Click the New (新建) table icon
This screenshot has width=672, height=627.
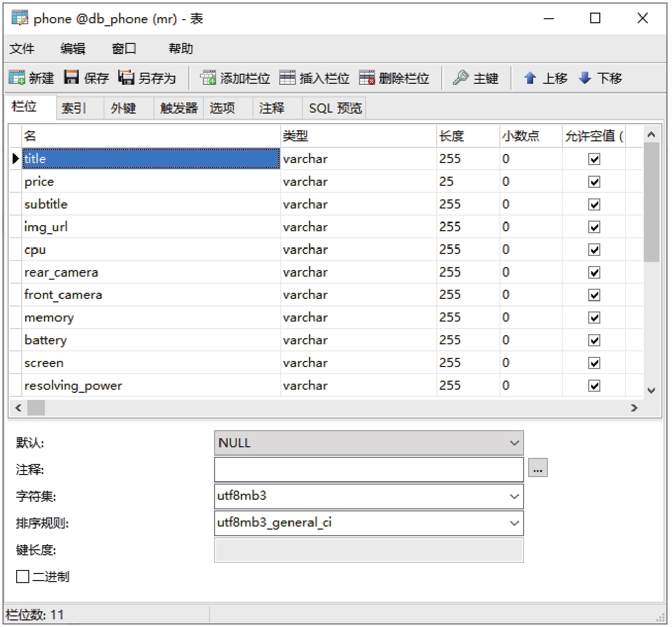pyautogui.click(x=17, y=78)
